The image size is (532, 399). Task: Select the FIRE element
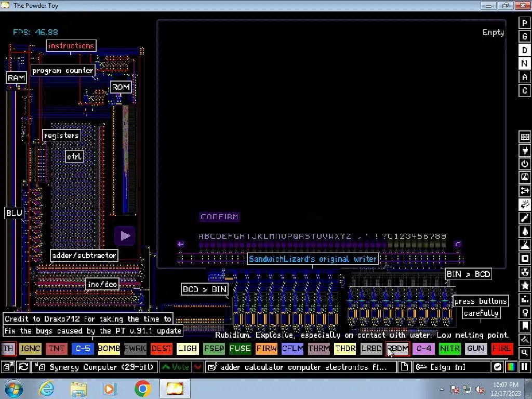pyautogui.click(x=502, y=349)
